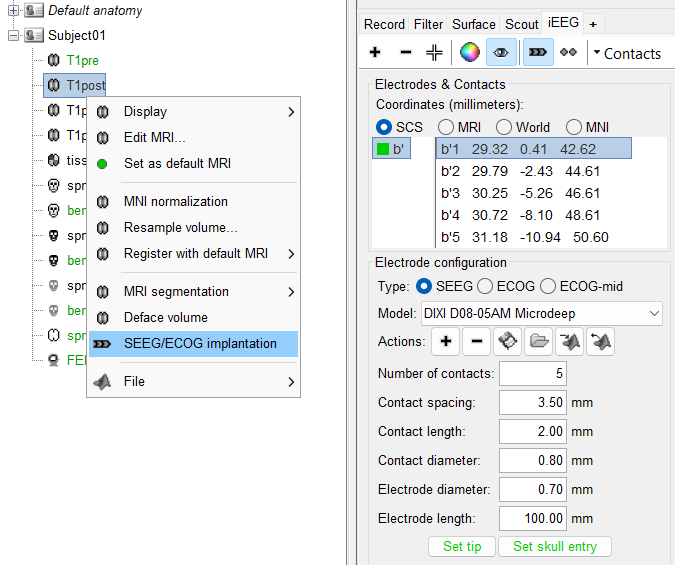Switch to the Scout tab
Viewport: 675px width, 565px height.
coord(521,24)
